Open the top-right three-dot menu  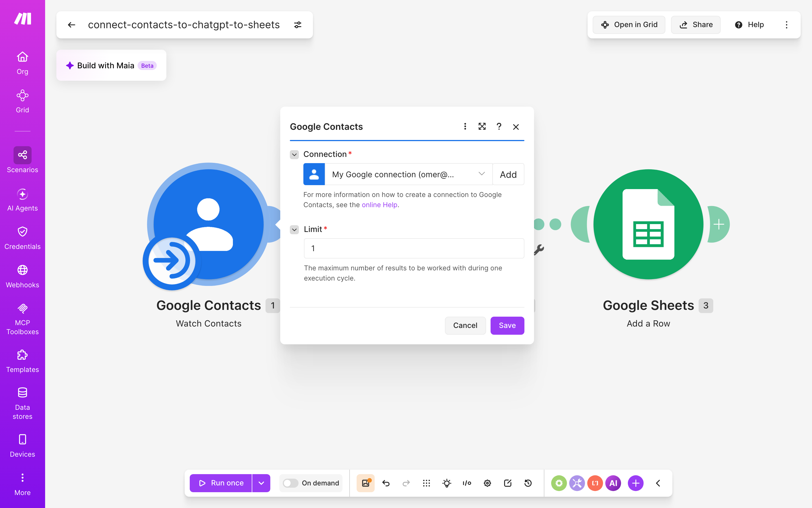[x=787, y=25]
